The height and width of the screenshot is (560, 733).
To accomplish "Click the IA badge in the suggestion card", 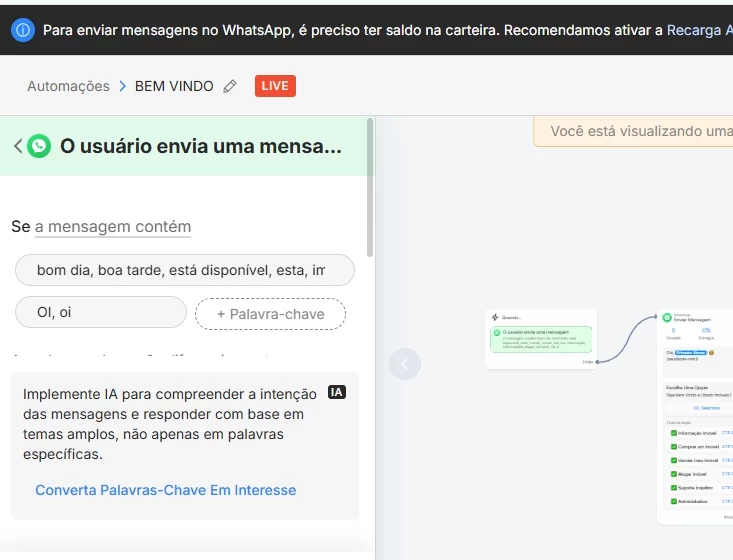I will 337,392.
